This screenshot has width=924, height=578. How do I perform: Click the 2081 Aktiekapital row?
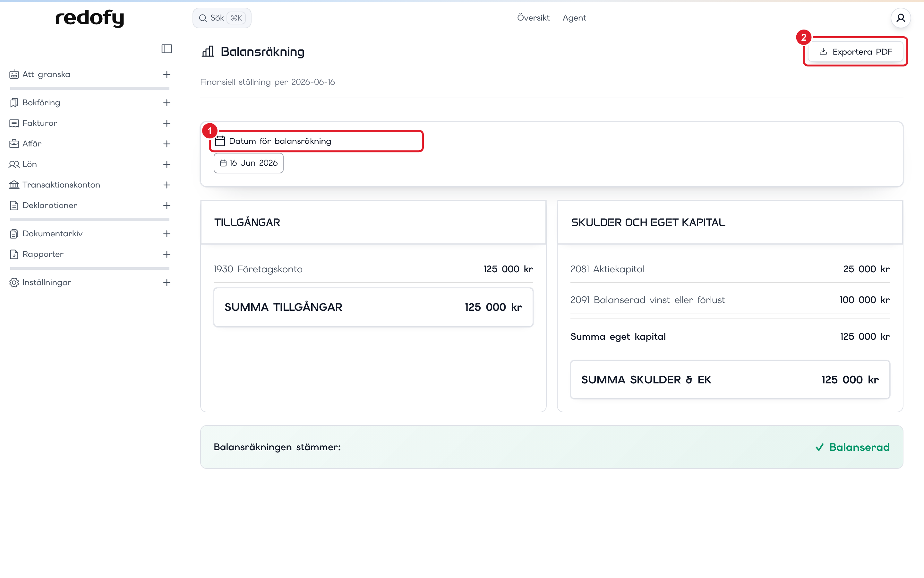(730, 269)
